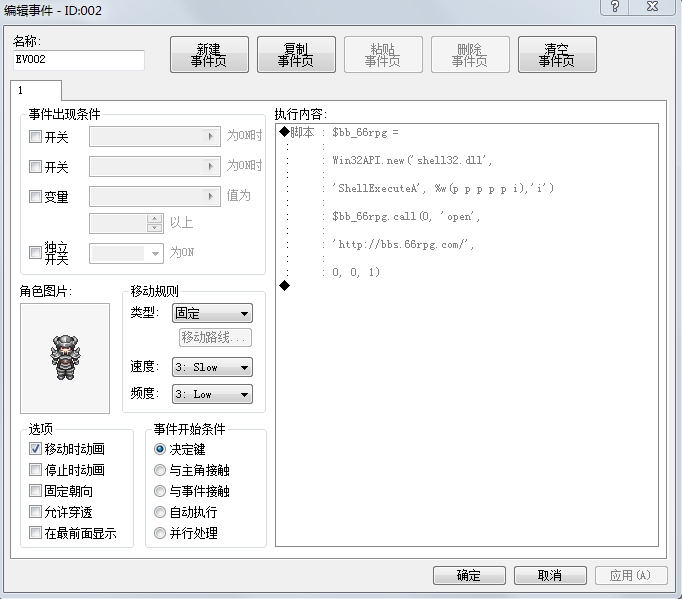Screen dimensions: 682x599
Task: Click the script line '0, 0, 1)'
Action: point(356,272)
